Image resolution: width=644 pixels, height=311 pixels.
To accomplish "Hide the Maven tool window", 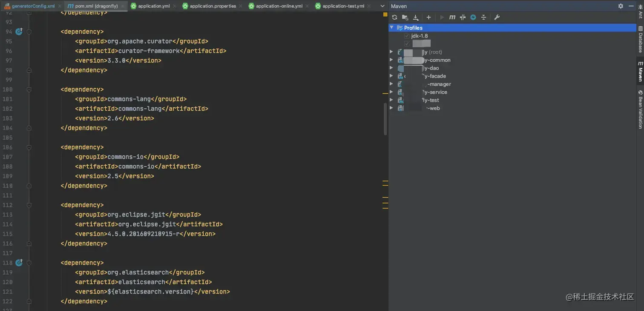I will coord(631,6).
